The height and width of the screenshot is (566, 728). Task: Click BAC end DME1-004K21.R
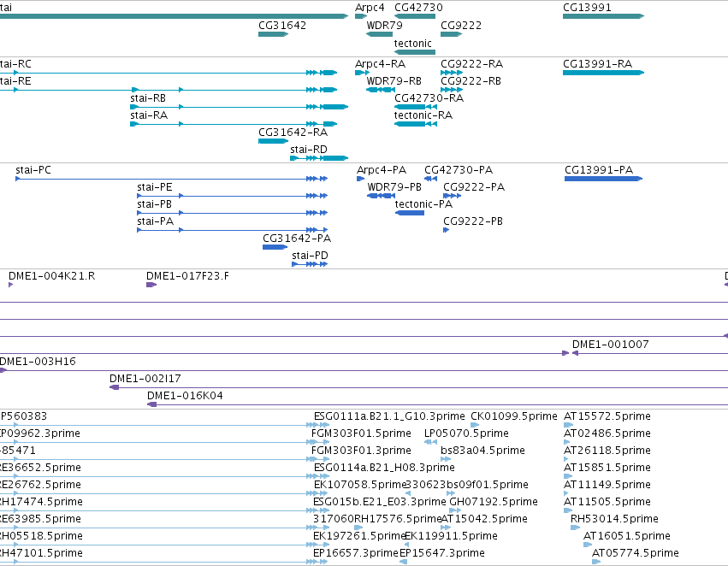tap(10, 285)
